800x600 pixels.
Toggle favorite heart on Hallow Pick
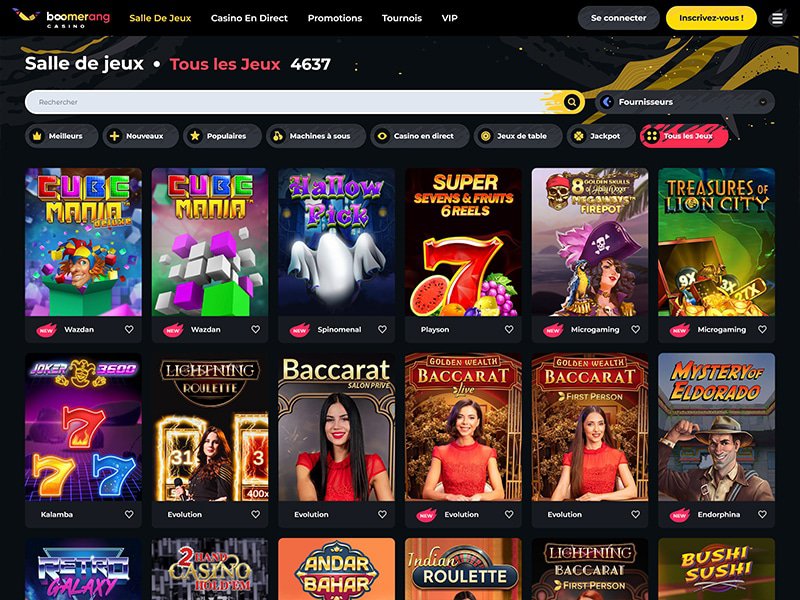[x=382, y=330]
